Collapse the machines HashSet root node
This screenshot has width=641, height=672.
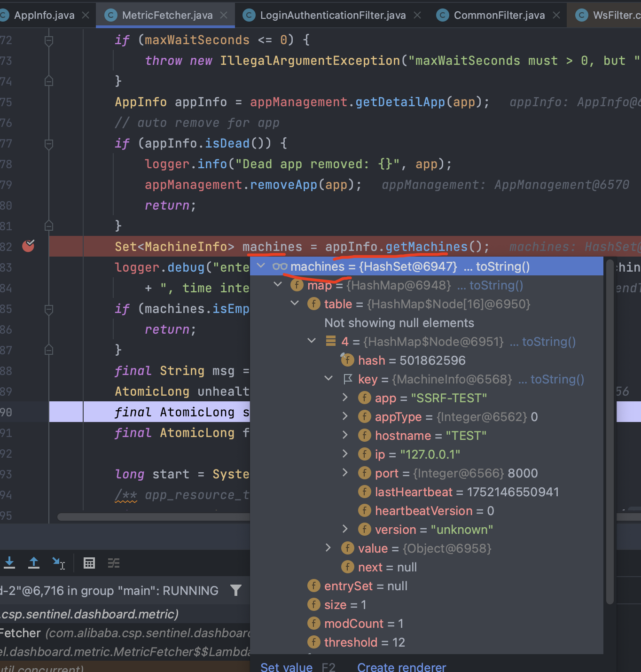pyautogui.click(x=261, y=266)
